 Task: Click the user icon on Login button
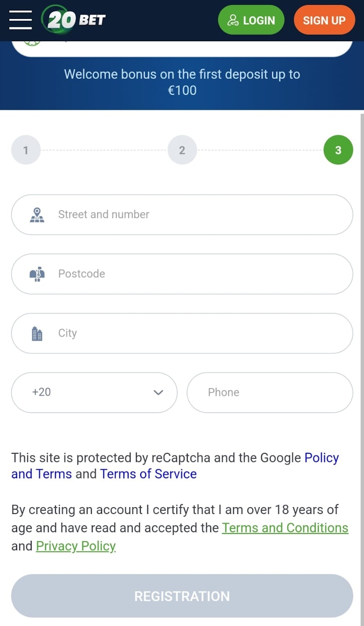tap(233, 20)
